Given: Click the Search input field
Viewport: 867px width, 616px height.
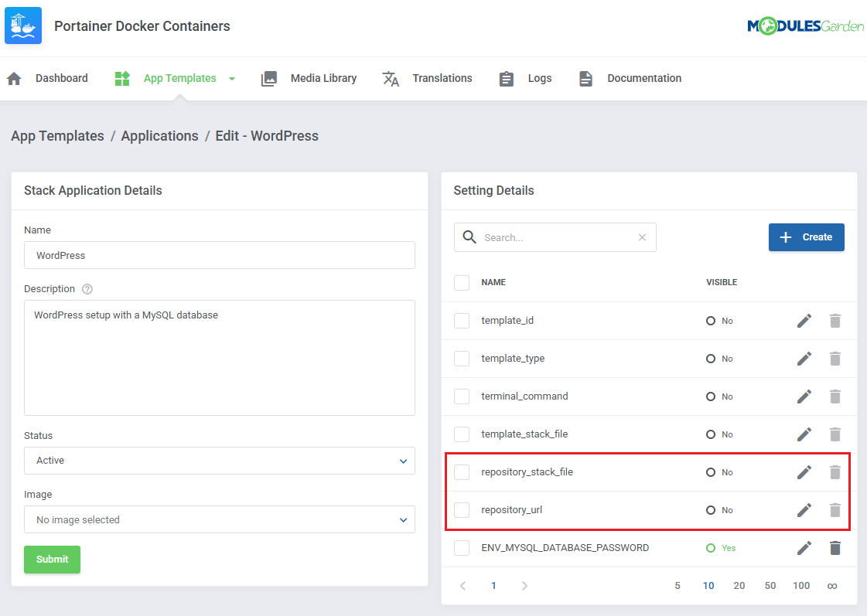Looking at the screenshot, I should tap(555, 237).
